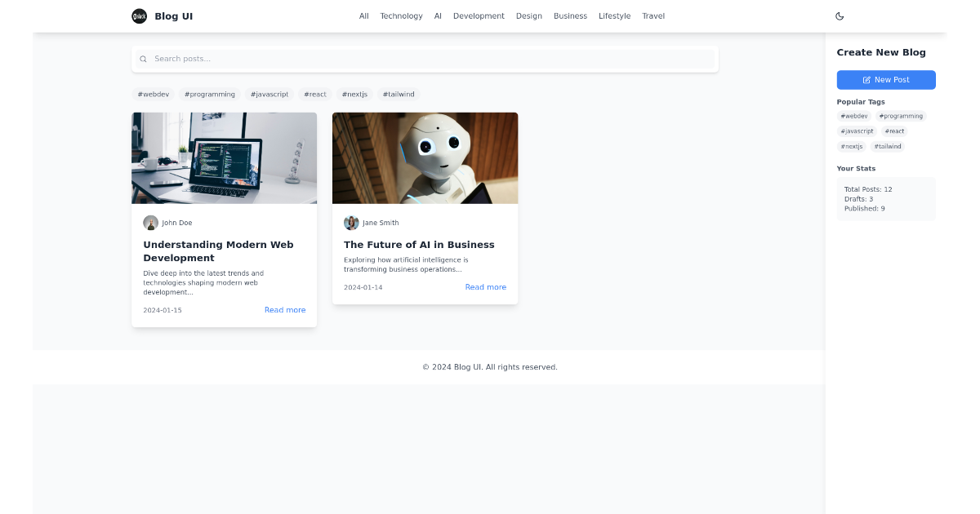Viewport: 980px width, 514px height.
Task: Select the #programming tag under Popular Tags
Action: tap(901, 116)
